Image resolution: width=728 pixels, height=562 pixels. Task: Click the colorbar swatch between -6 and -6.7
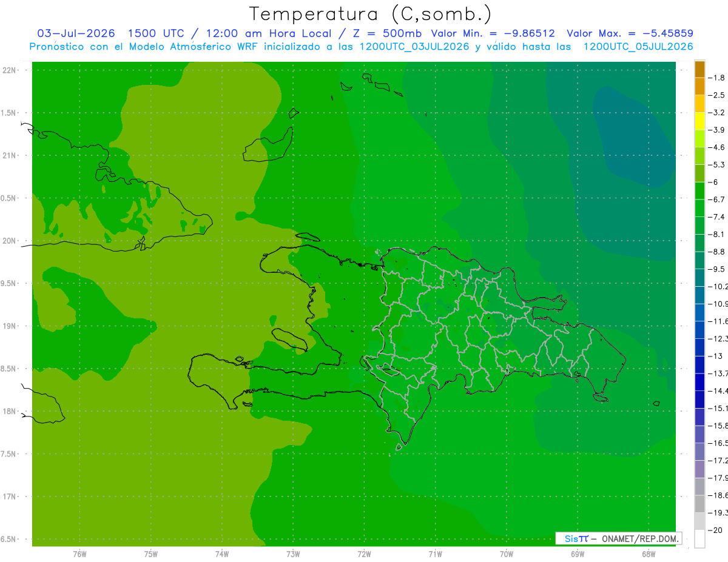[699, 190]
